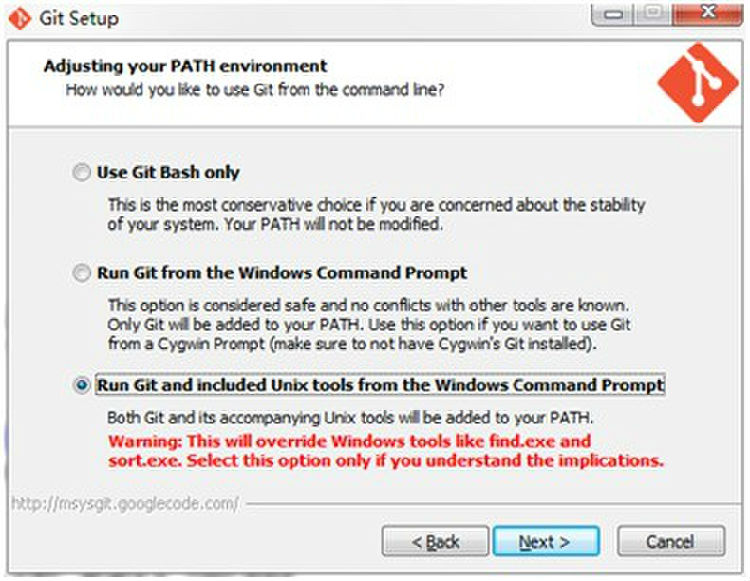Proceed with the Next > button
750x581 pixels.
coord(546,541)
